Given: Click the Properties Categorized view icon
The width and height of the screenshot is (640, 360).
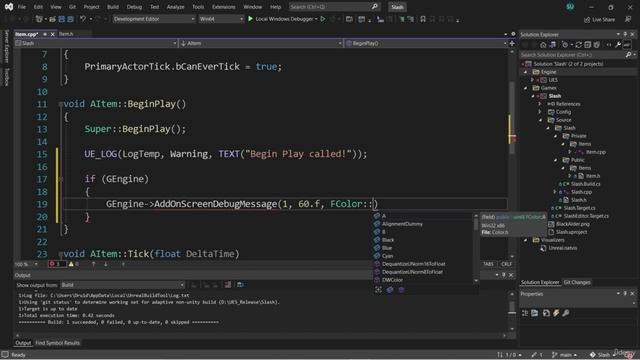Looking at the screenshot, I should click(525, 313).
